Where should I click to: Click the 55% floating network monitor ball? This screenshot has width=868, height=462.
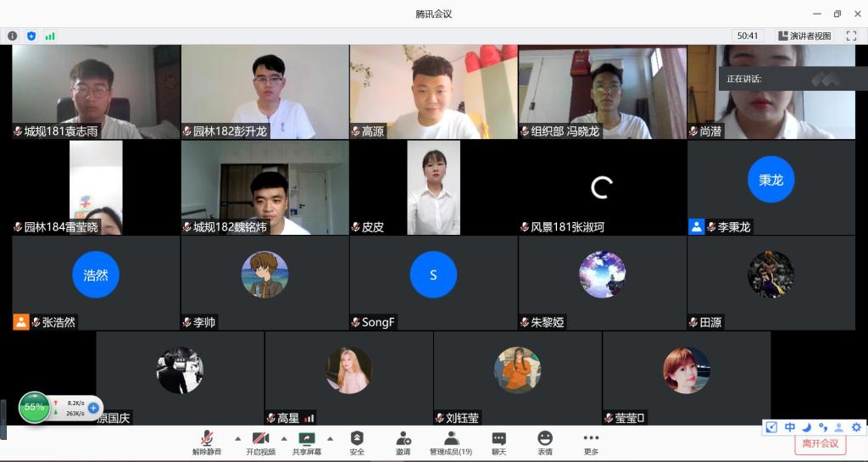(34, 407)
